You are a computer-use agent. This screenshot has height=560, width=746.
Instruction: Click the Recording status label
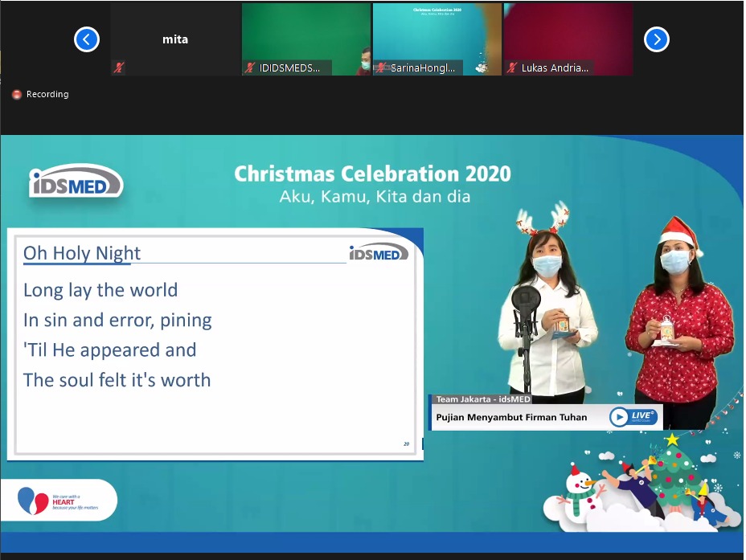(47, 94)
